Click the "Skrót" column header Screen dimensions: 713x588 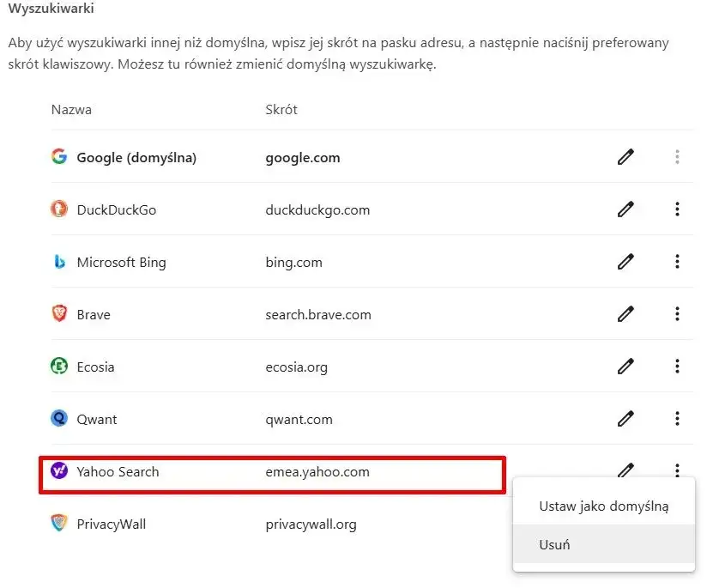coord(281,109)
